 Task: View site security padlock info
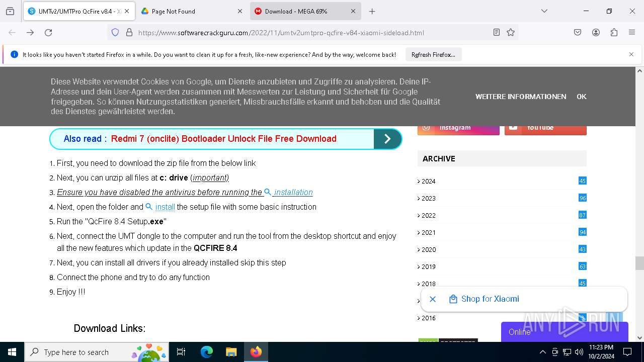tap(129, 32)
